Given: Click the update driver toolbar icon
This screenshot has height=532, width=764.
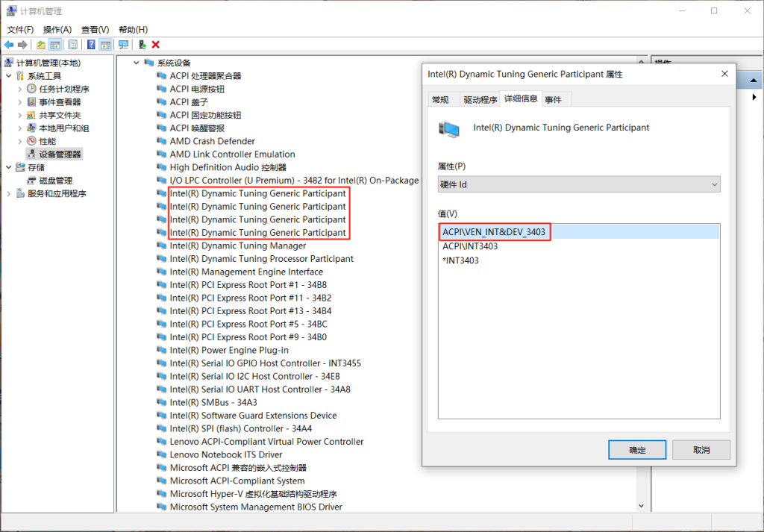Looking at the screenshot, I should (143, 45).
